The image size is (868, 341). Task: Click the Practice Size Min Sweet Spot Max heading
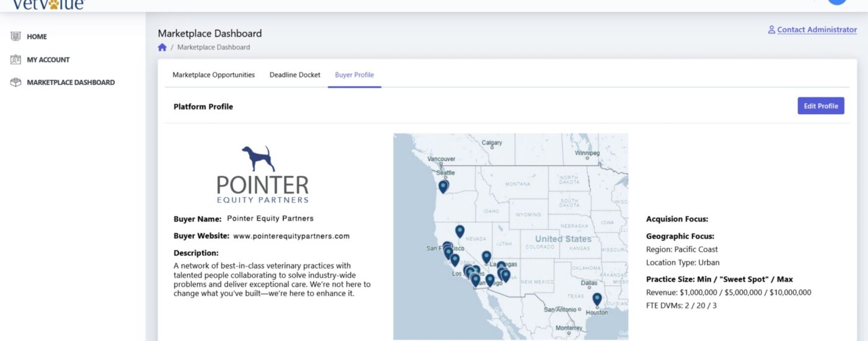coord(719,280)
